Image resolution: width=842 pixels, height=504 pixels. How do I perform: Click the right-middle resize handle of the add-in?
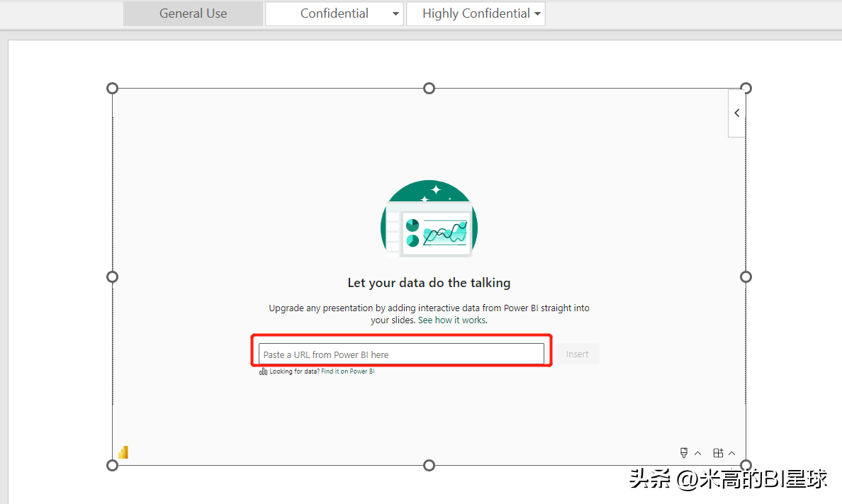point(746,276)
